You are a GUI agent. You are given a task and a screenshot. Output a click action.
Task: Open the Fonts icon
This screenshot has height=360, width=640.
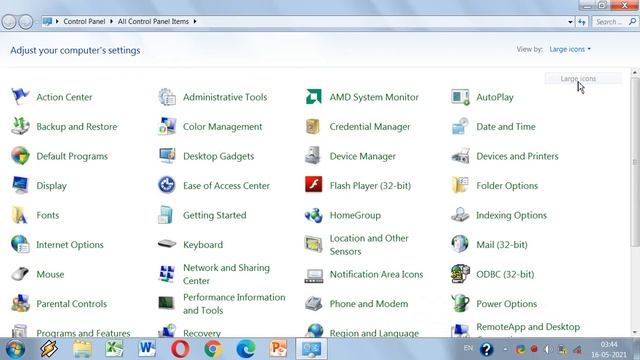(19, 215)
